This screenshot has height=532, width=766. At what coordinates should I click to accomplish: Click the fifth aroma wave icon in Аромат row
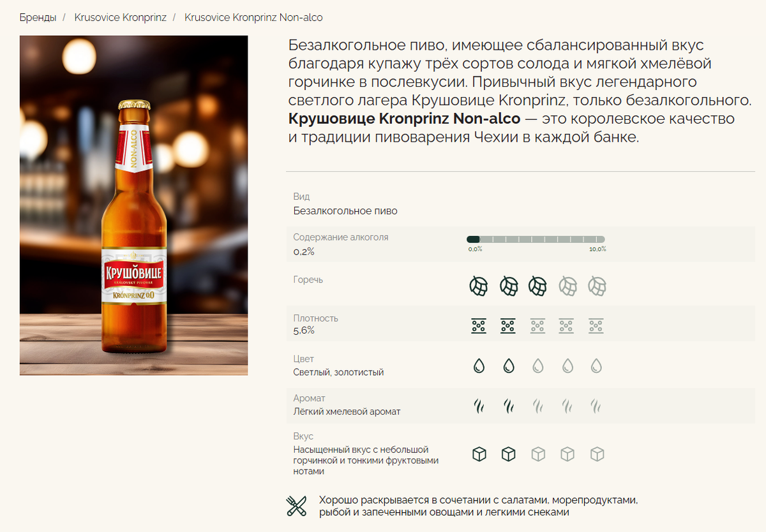(x=596, y=406)
